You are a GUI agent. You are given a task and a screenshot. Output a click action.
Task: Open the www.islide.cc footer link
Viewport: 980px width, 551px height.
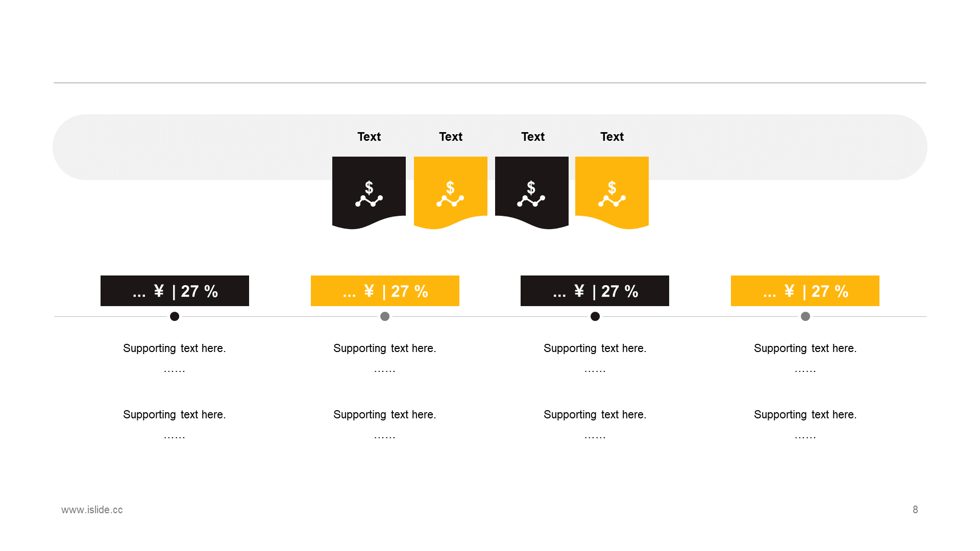[92, 510]
